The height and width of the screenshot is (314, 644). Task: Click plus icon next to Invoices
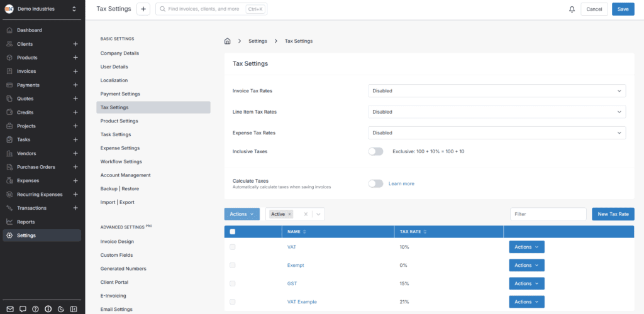(x=75, y=71)
